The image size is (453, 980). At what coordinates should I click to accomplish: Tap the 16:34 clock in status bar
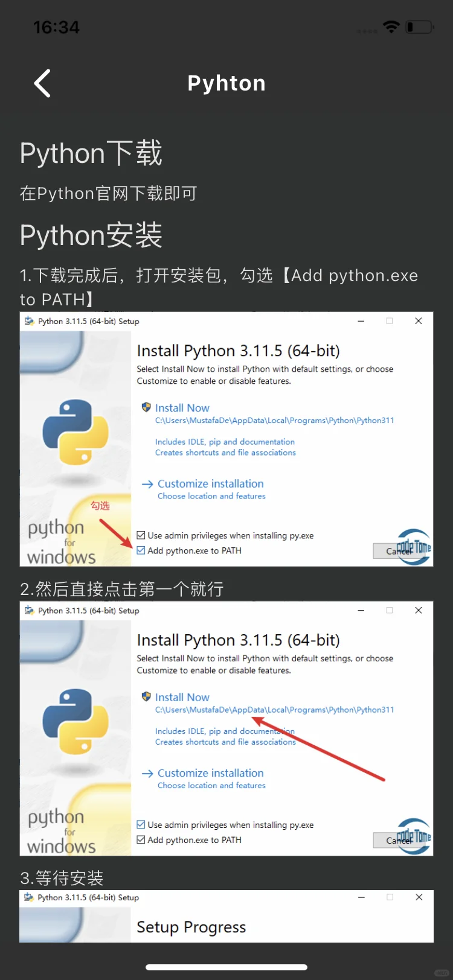click(x=56, y=27)
